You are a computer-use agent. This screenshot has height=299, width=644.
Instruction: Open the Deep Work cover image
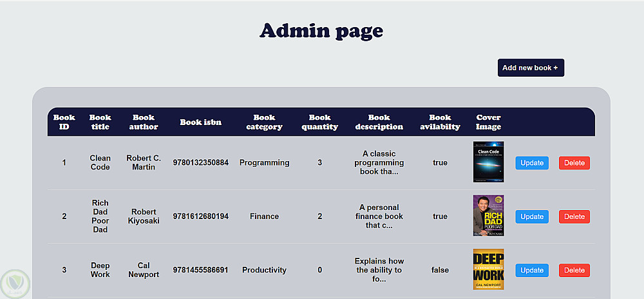coord(488,269)
